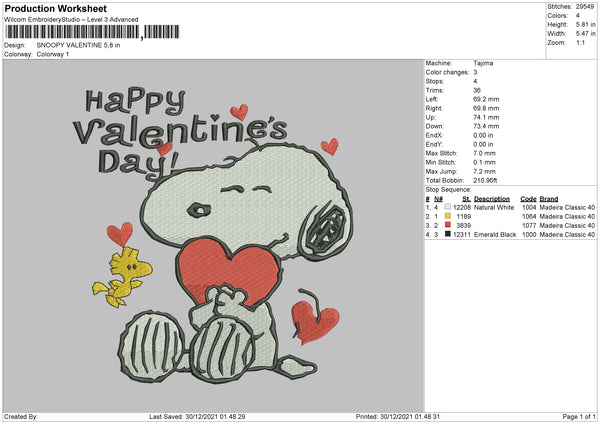Click thread code 1077
This screenshot has width=600, height=424.
529,225
